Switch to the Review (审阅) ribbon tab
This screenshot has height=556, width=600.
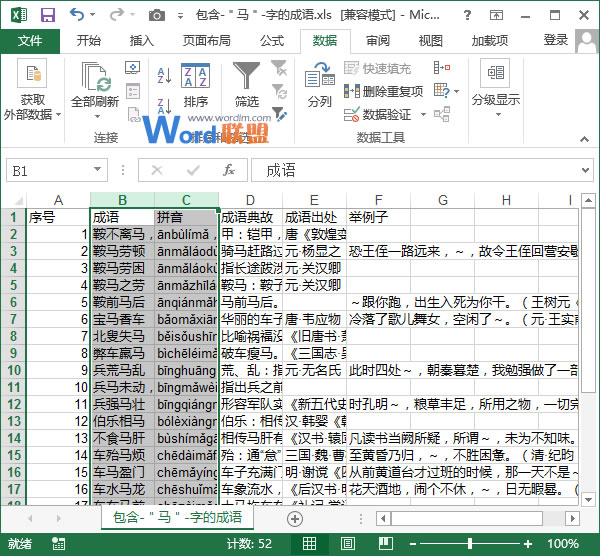[x=378, y=41]
